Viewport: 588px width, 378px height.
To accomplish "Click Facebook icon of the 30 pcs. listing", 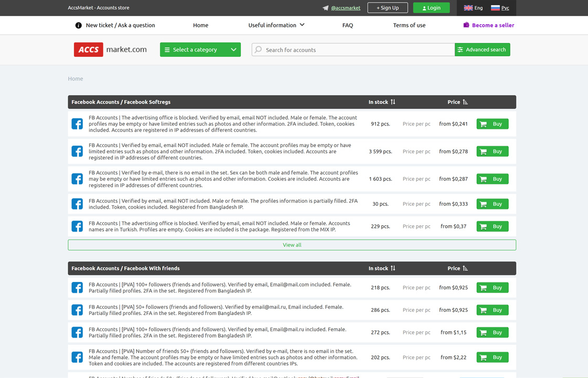I will pyautogui.click(x=77, y=204).
